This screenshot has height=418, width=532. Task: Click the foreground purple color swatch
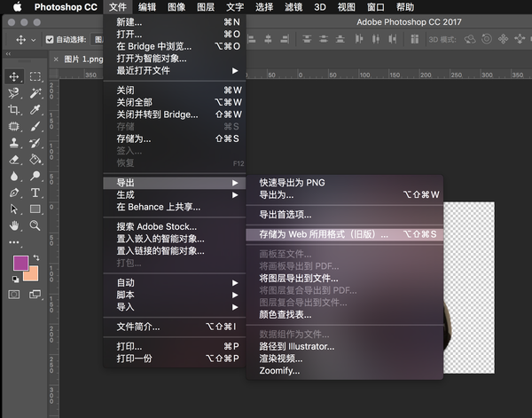click(19, 262)
